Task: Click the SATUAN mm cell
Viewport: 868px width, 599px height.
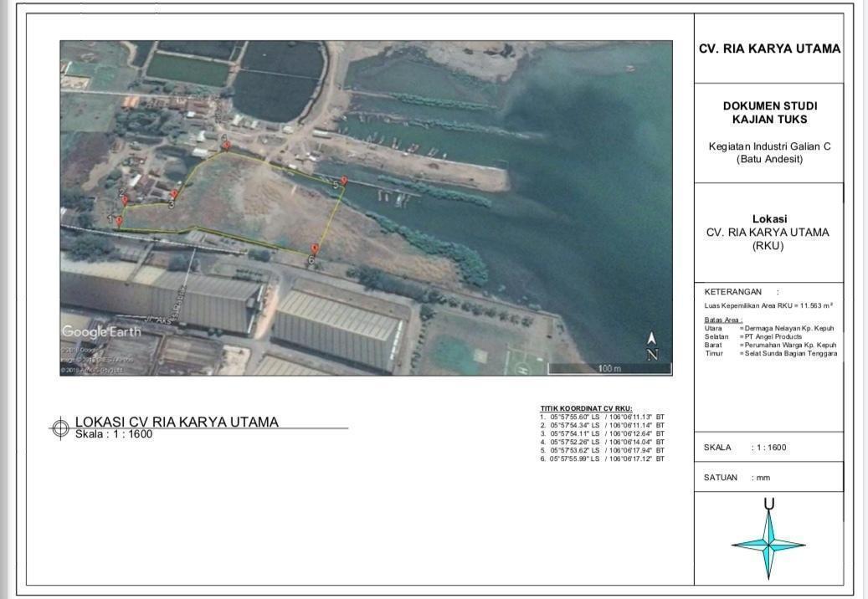Action: click(x=768, y=478)
